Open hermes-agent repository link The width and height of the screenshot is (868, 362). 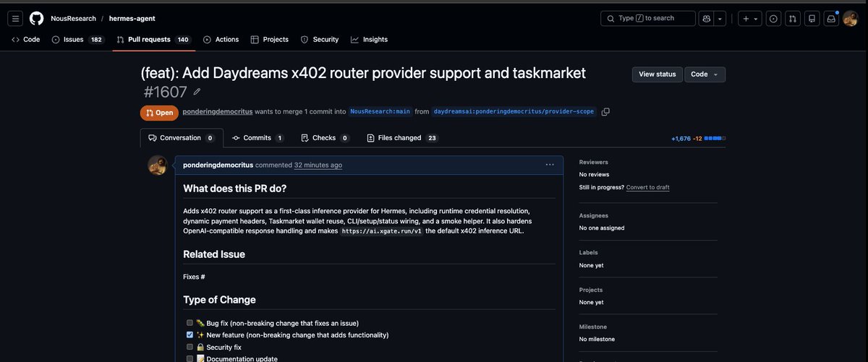coord(132,19)
